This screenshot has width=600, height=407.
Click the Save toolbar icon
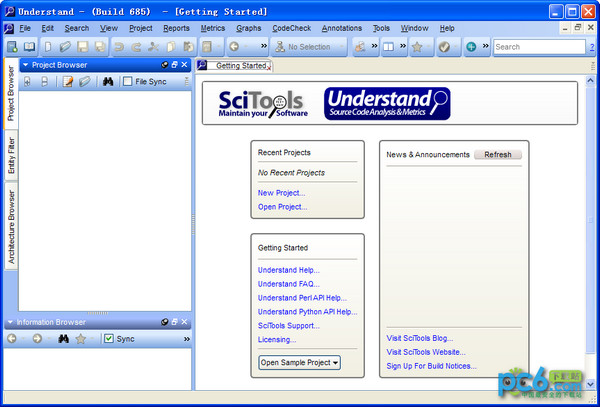point(83,47)
